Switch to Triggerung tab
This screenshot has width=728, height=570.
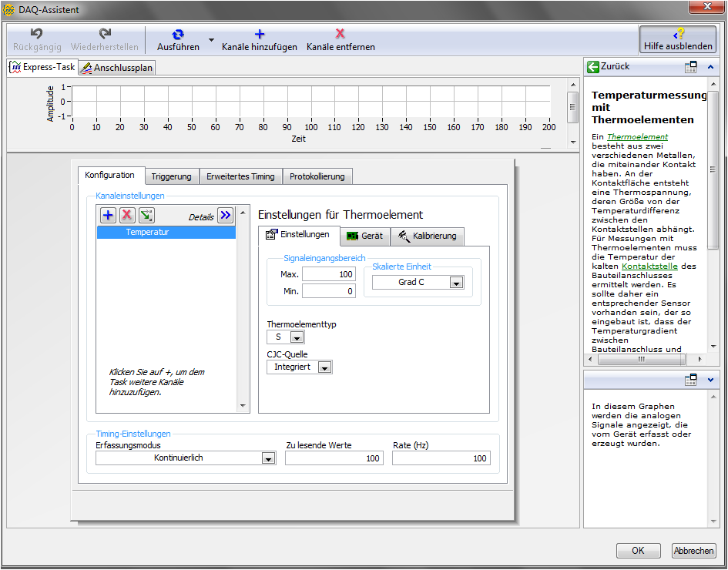click(171, 176)
